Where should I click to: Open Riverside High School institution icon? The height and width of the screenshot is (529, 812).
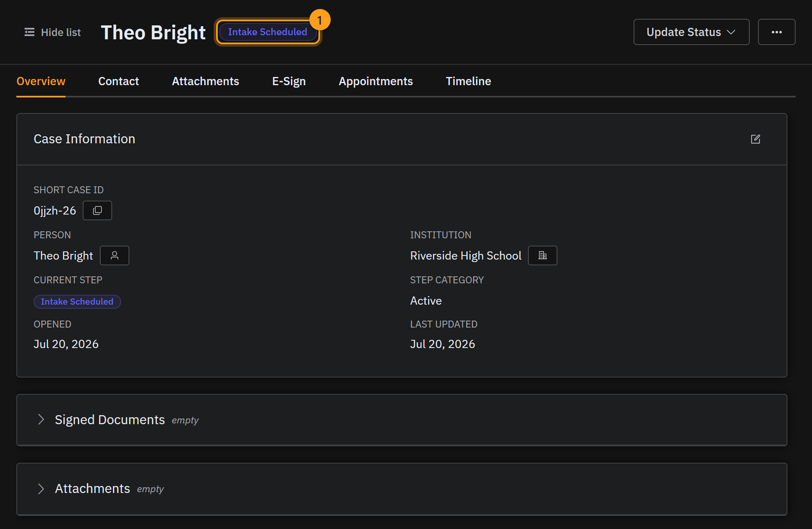[543, 255]
